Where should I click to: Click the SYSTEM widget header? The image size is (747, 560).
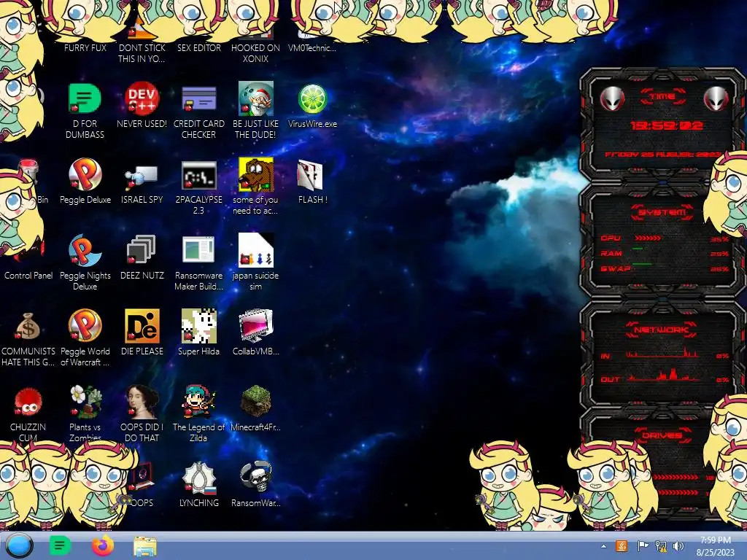tap(662, 212)
